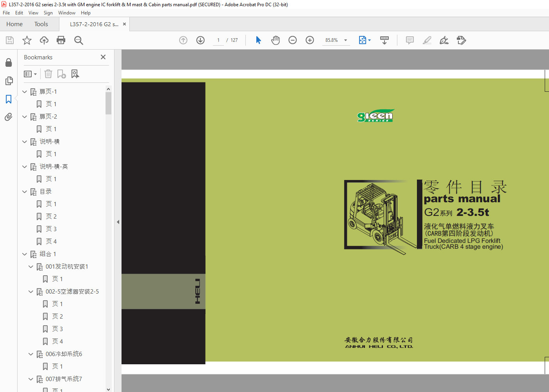Zoom out with minus icon
Screen dimensions: 549x392
293,40
